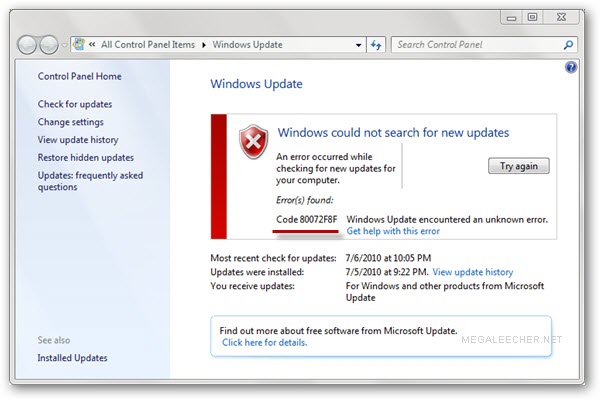Click the Most recent check for updates label
600x400 pixels.
point(273,258)
